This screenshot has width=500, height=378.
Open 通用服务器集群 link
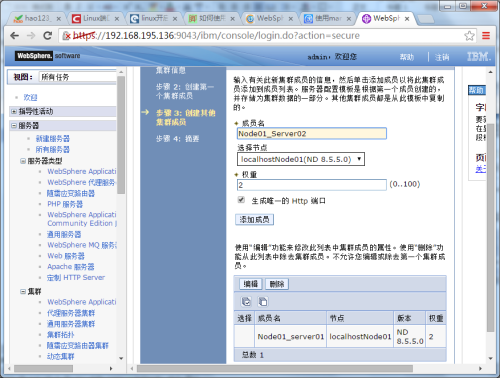71,324
